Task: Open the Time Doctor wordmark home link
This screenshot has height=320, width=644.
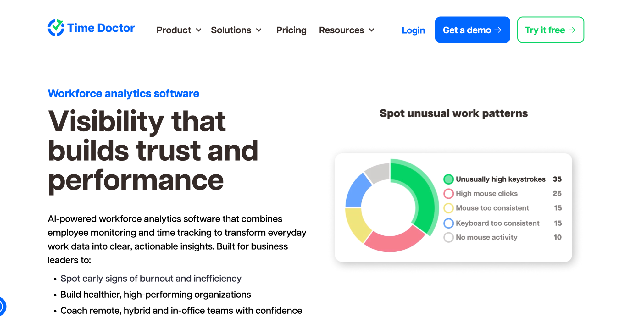Action: tap(101, 28)
